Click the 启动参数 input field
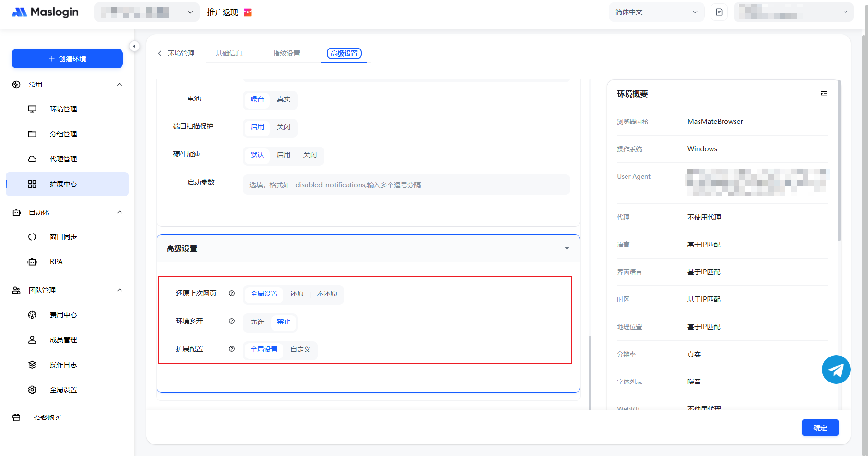 click(406, 185)
